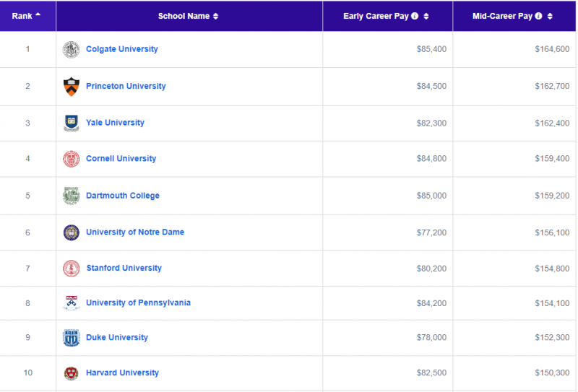Click the School Name column header text
Image resolution: width=578 pixels, height=392 pixels.
(184, 16)
